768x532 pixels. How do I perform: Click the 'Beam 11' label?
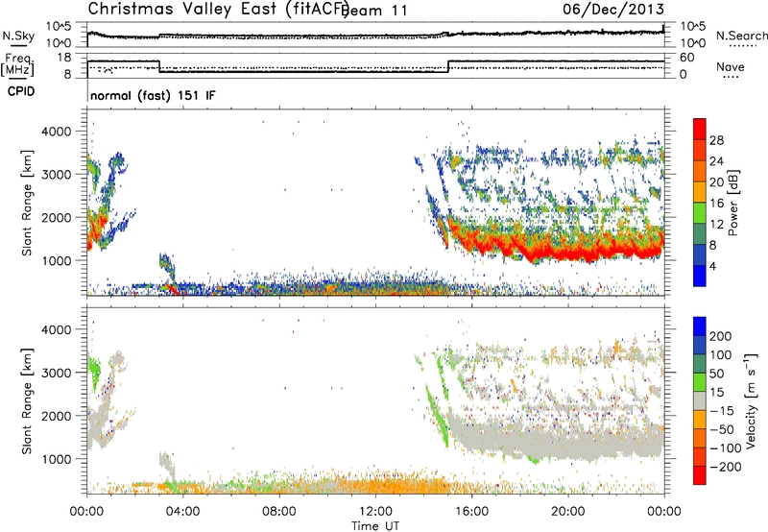point(374,11)
